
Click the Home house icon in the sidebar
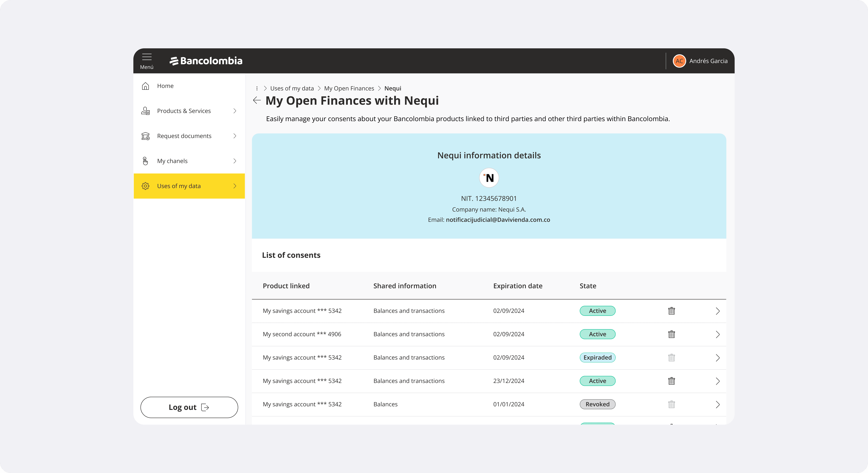tap(146, 86)
